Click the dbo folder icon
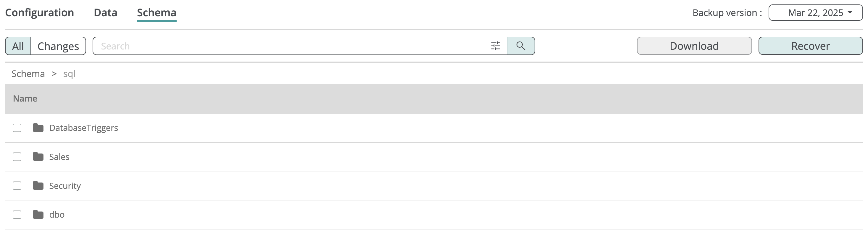The image size is (868, 241). click(x=38, y=215)
